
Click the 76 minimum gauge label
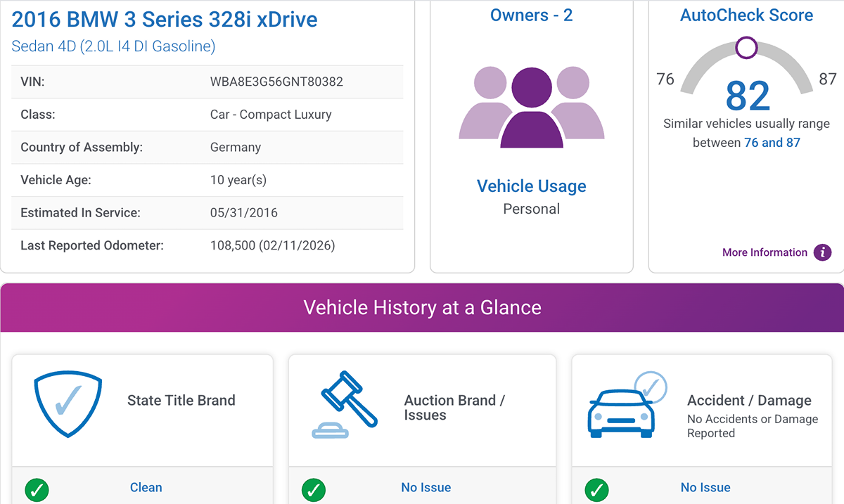tap(665, 79)
